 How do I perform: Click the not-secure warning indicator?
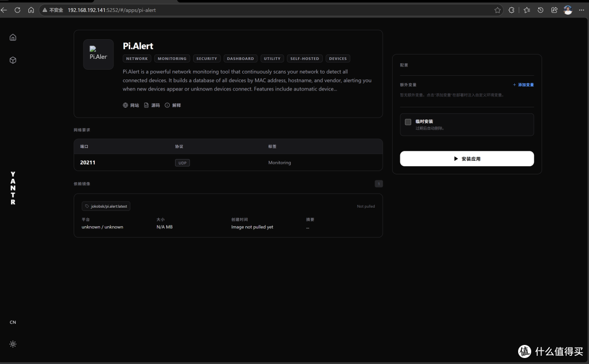52,10
